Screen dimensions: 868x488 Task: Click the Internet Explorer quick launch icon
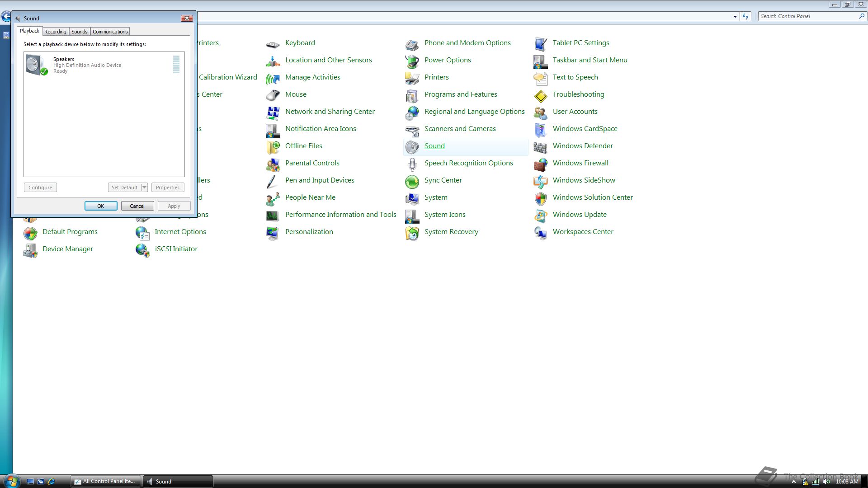[x=51, y=482]
